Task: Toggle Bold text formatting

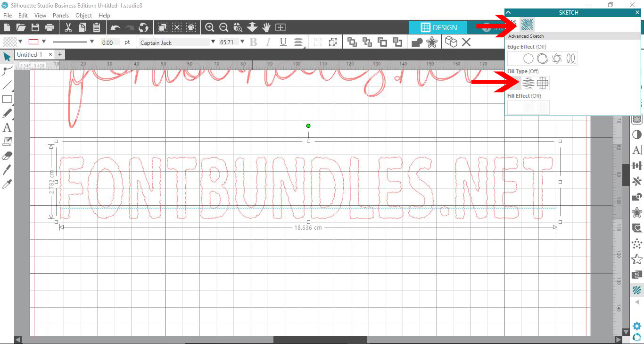Action: [x=254, y=42]
